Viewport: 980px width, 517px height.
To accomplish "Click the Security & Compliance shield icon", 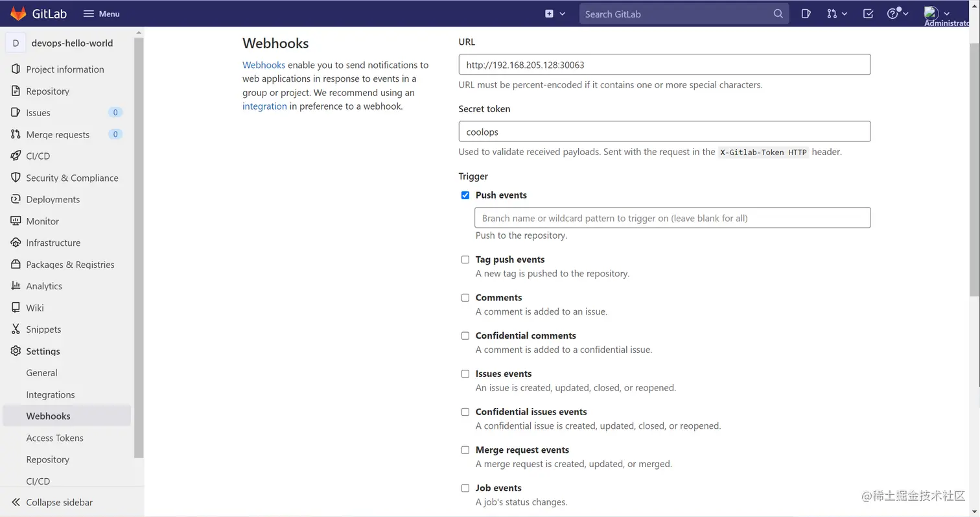I will 16,177.
